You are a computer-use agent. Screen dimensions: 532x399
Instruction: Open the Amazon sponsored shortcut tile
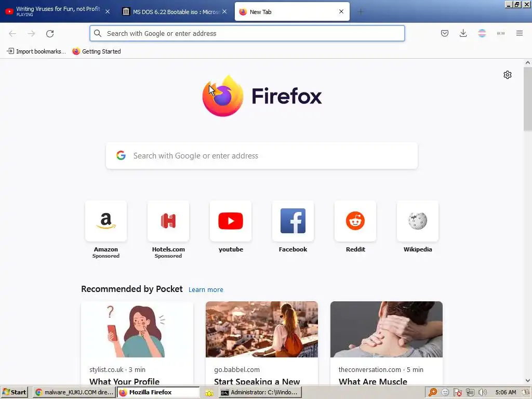tap(106, 221)
